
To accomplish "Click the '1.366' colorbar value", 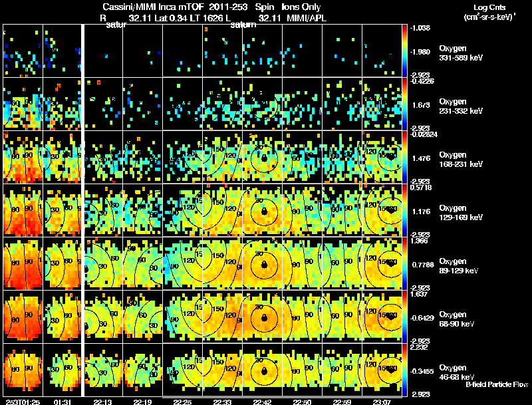I will click(419, 241).
